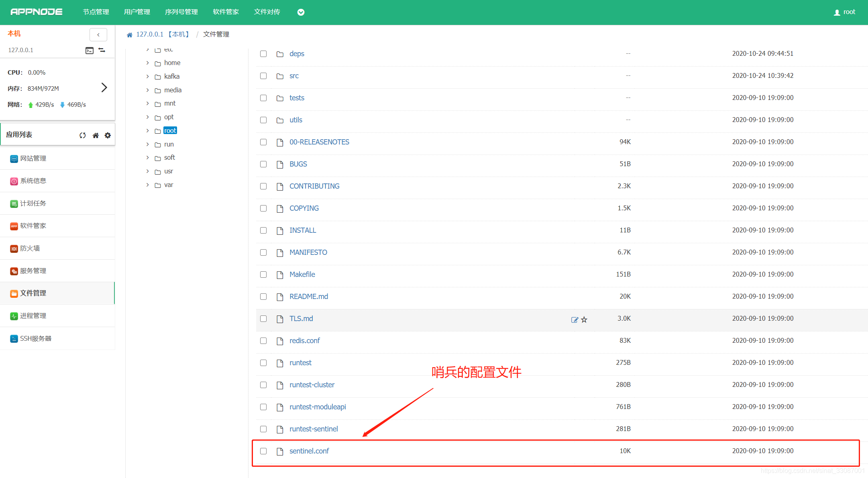868x478 pixels.
Task: Check the sentinel.conf file checkbox
Action: [263, 451]
